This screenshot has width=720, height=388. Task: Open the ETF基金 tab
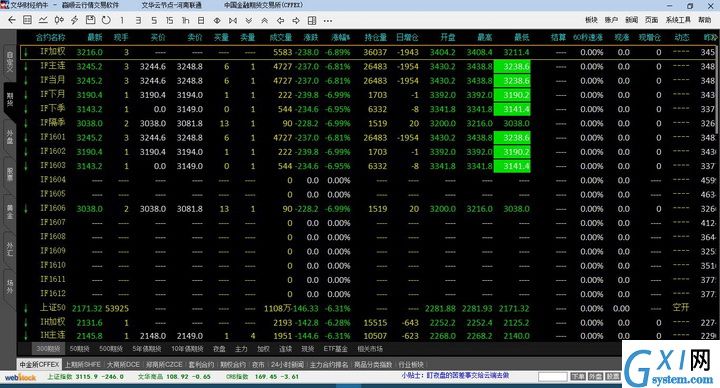[336, 349]
